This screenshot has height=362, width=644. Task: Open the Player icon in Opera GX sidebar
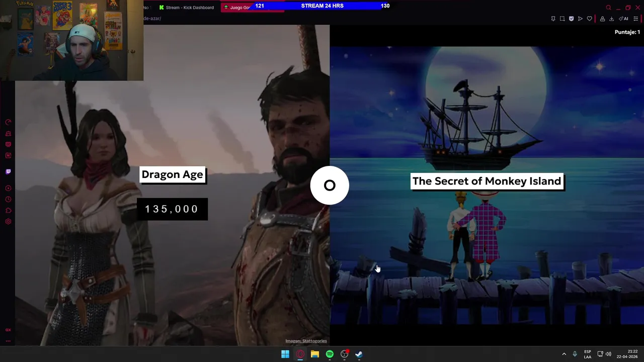(x=8, y=189)
